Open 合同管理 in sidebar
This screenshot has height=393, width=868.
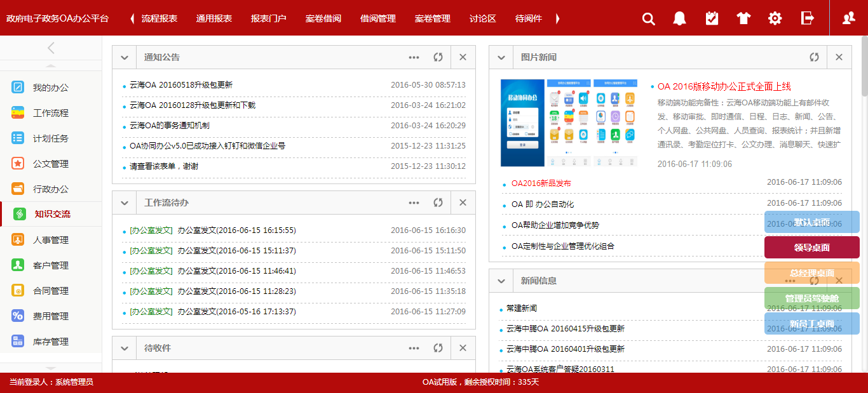point(51,291)
